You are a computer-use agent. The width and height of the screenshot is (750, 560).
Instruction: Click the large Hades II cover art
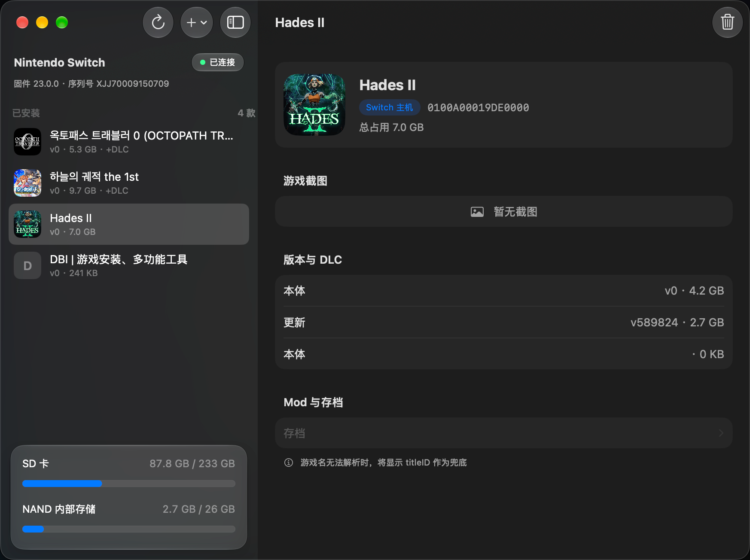point(314,105)
